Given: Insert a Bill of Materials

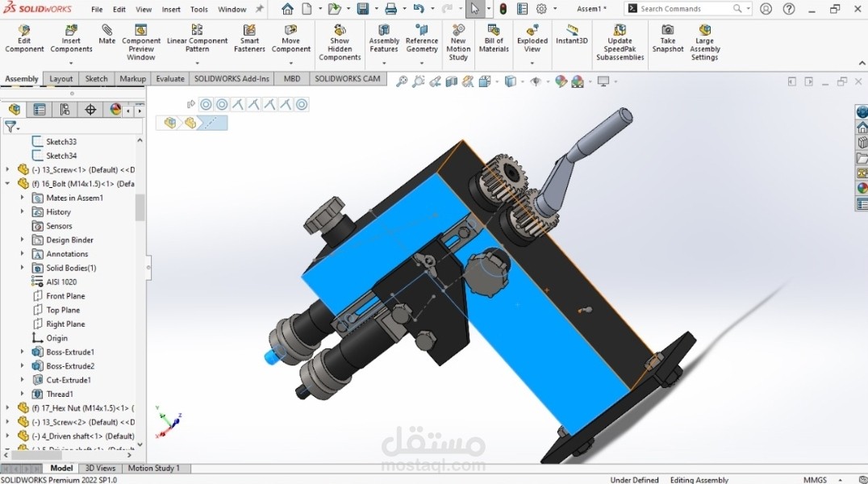Looking at the screenshot, I should (493, 39).
